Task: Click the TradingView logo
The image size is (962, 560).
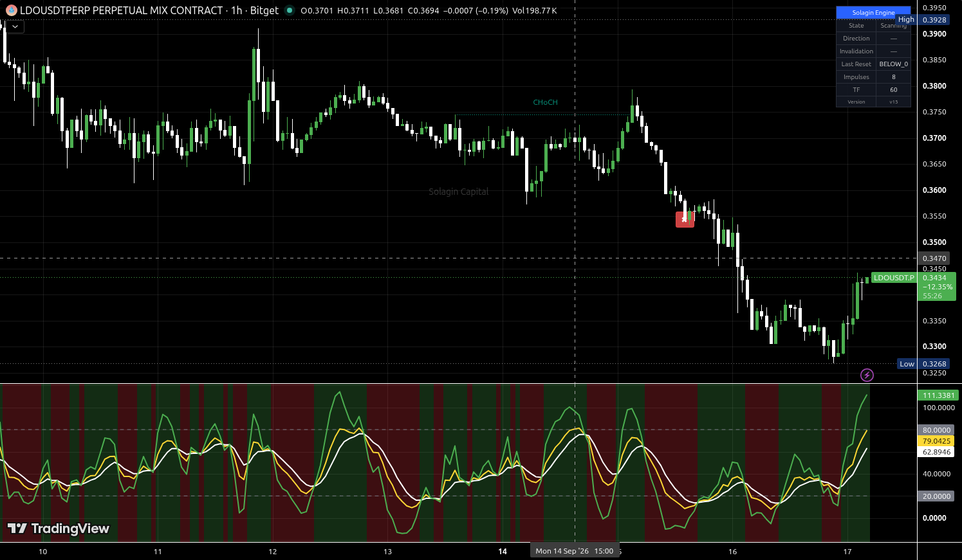Action: click(x=59, y=528)
